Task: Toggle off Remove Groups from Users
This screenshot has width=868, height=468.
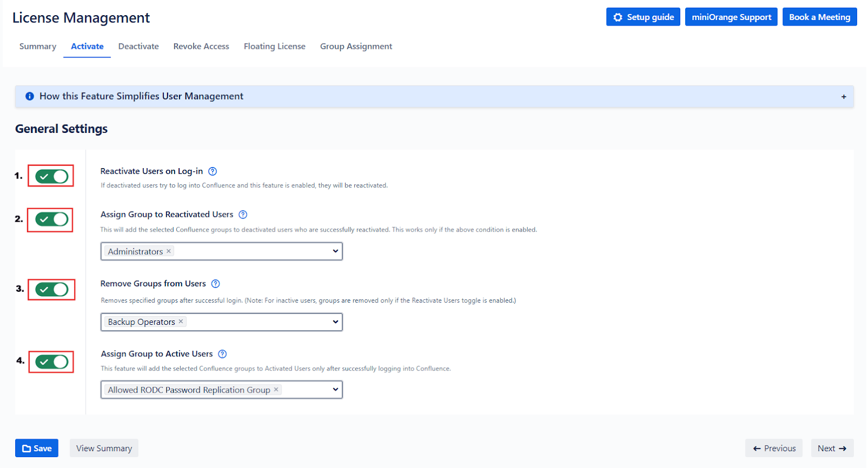Action: coord(52,290)
